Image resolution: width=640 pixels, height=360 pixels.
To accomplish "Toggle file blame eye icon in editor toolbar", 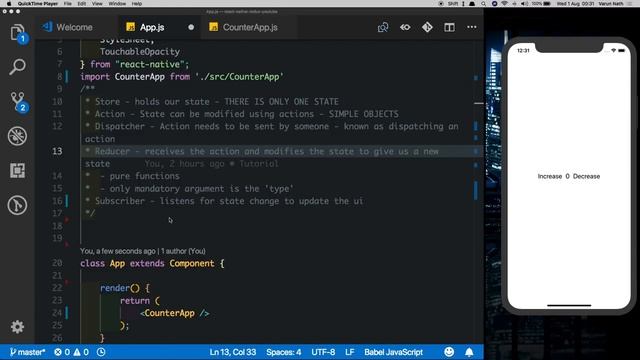I will (x=405, y=27).
